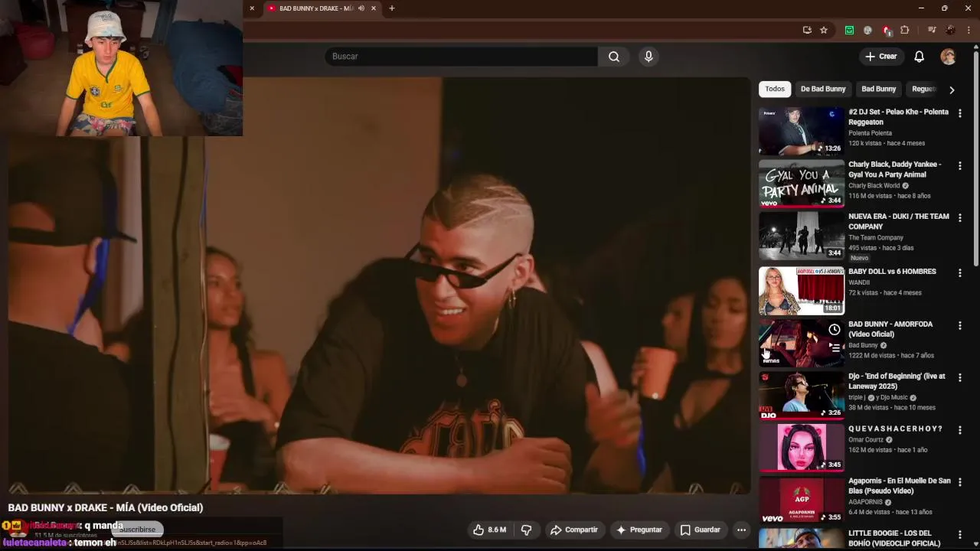This screenshot has width=980, height=551.
Task: Open the Agapornis En El Muelle thumbnail
Action: [802, 500]
